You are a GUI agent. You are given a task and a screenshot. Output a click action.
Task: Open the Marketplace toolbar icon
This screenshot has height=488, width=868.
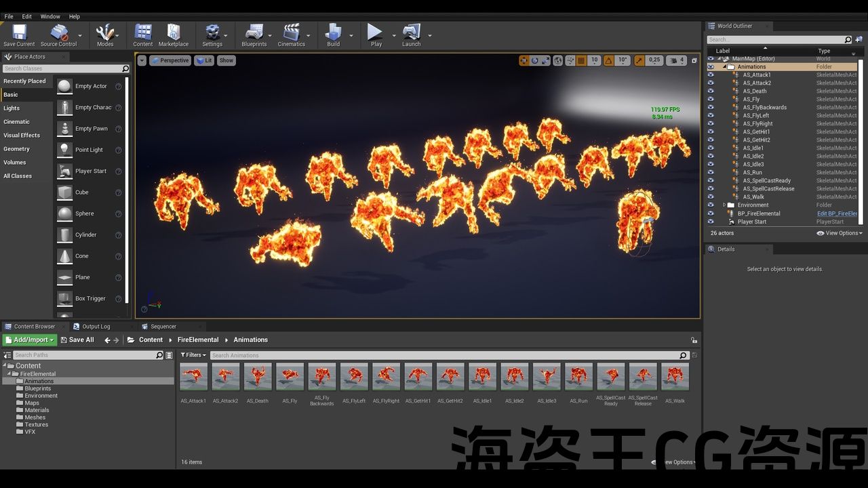[x=174, y=34]
